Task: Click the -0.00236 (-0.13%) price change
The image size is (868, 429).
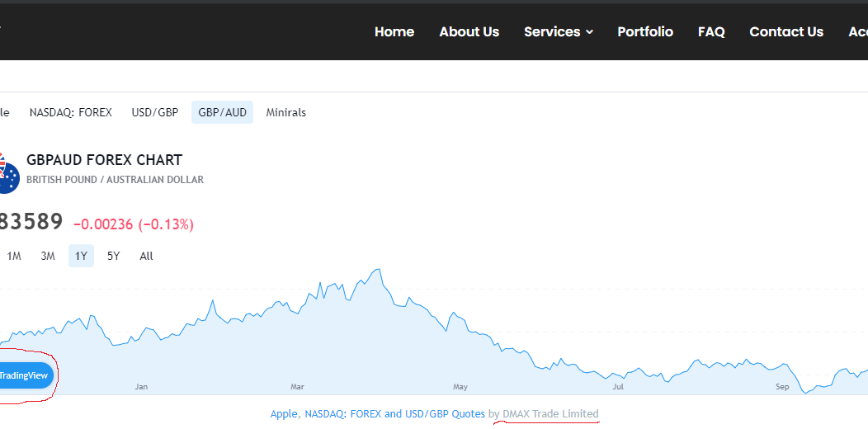Action: pyautogui.click(x=134, y=224)
